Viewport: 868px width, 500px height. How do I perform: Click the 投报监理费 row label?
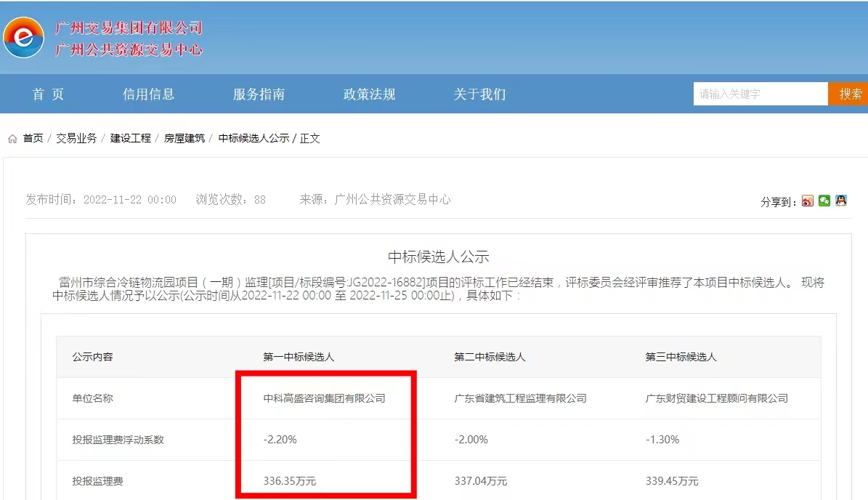[97, 481]
